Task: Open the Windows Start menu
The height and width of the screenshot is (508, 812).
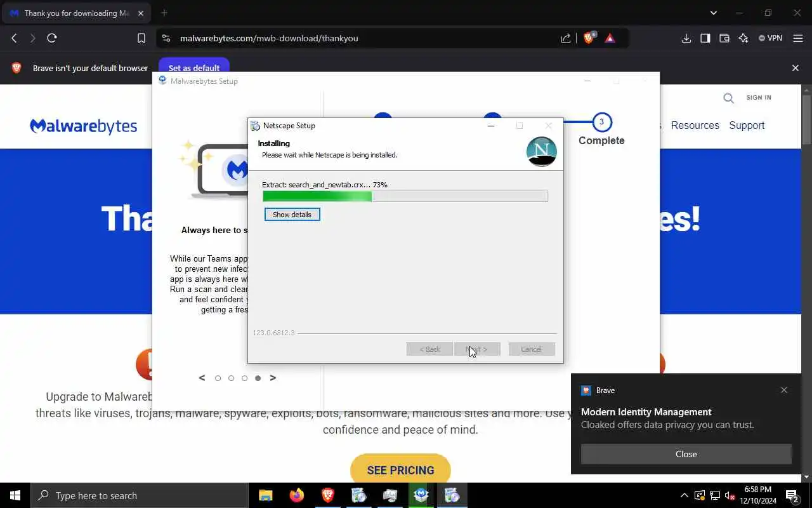Action: tap(15, 495)
